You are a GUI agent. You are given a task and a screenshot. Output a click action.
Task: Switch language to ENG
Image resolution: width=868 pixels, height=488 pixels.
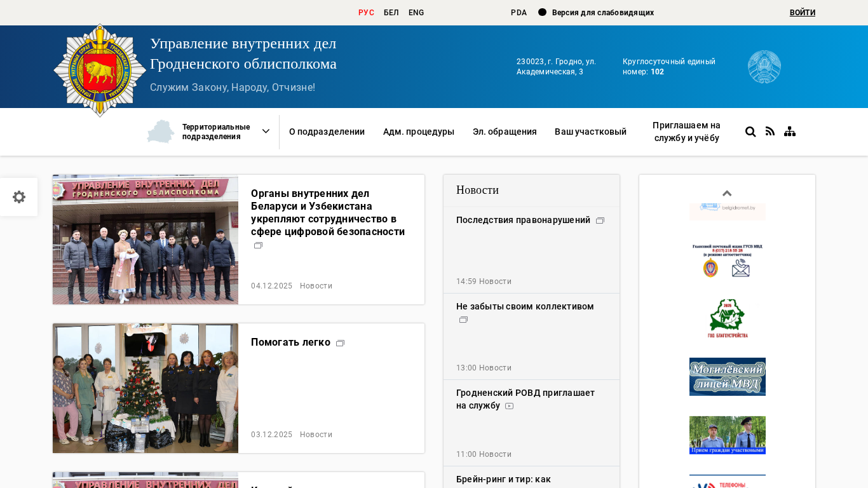(416, 13)
